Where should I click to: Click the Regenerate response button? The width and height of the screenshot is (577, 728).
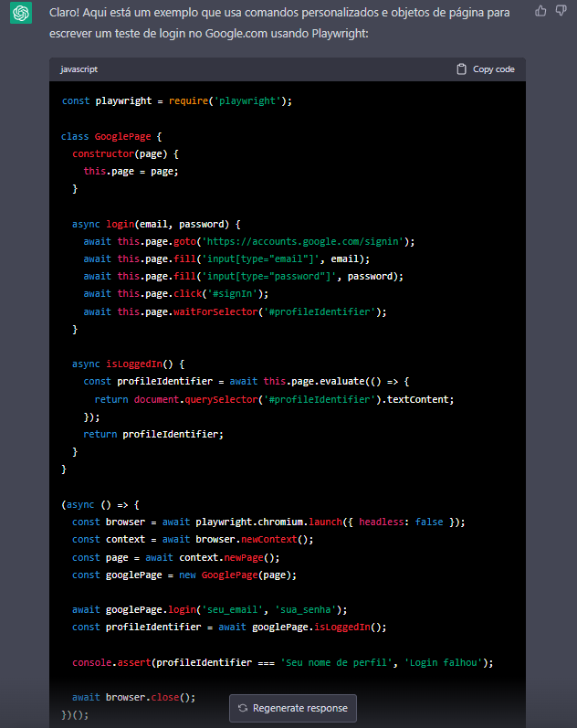click(x=293, y=708)
